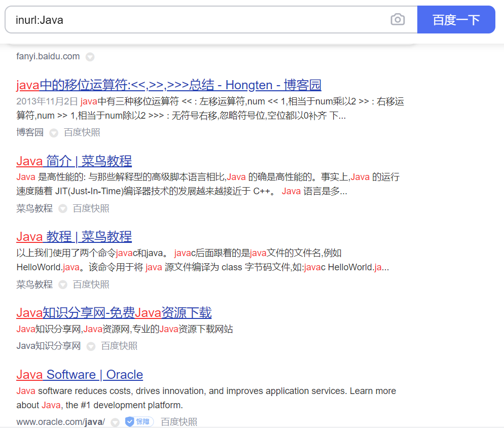Click 菜鸟教程 source under Java 简介 result

[34, 208]
